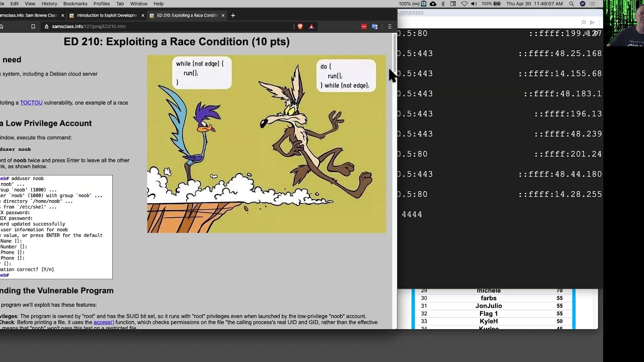Open a new browser tab
This screenshot has width=644, height=362.
[233, 16]
